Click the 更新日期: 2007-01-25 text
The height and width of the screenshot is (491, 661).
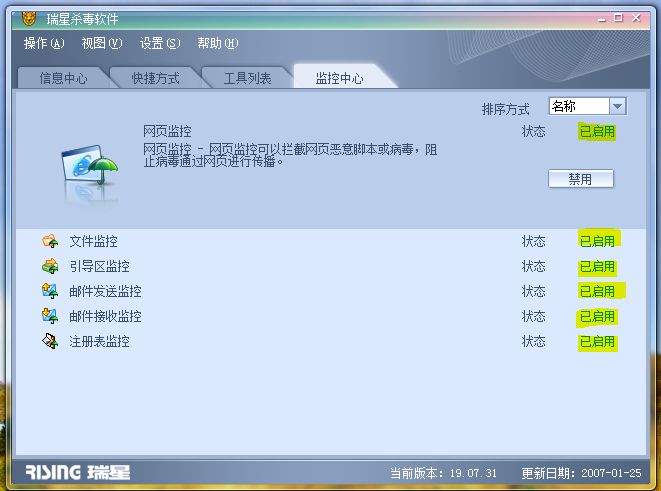click(x=581, y=473)
